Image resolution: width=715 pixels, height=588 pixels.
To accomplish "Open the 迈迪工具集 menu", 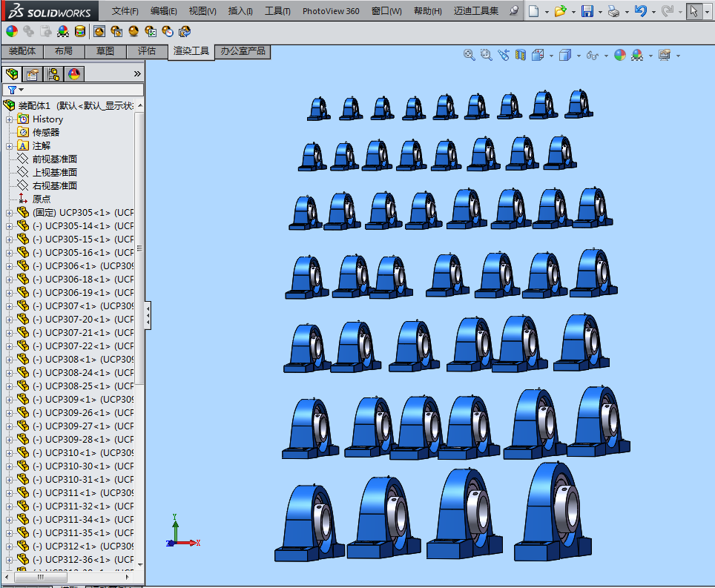I will pyautogui.click(x=476, y=11).
